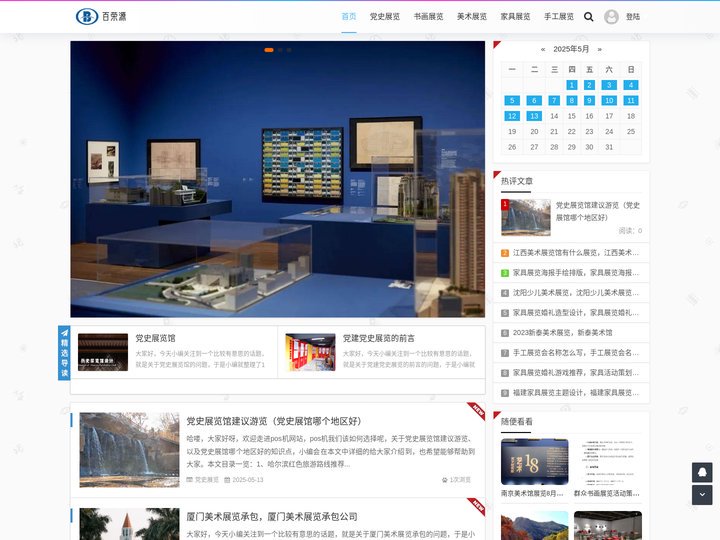Open the 党史展览 nav item
This screenshot has height=540, width=720.
[385, 17]
